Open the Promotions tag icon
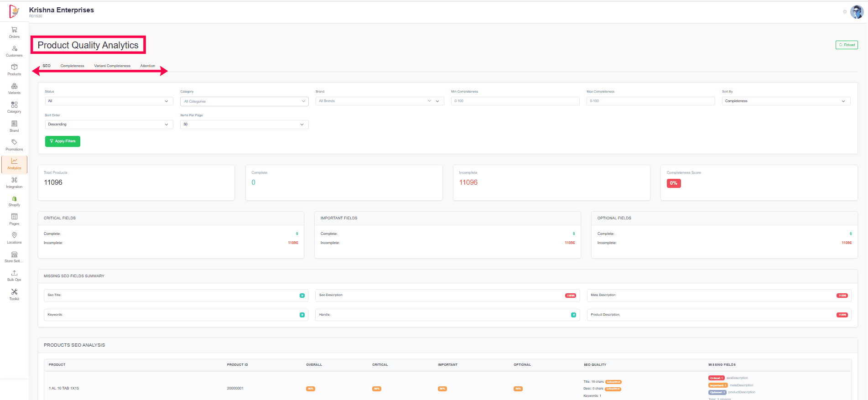Viewport: 868px width, 400px height. (14, 143)
